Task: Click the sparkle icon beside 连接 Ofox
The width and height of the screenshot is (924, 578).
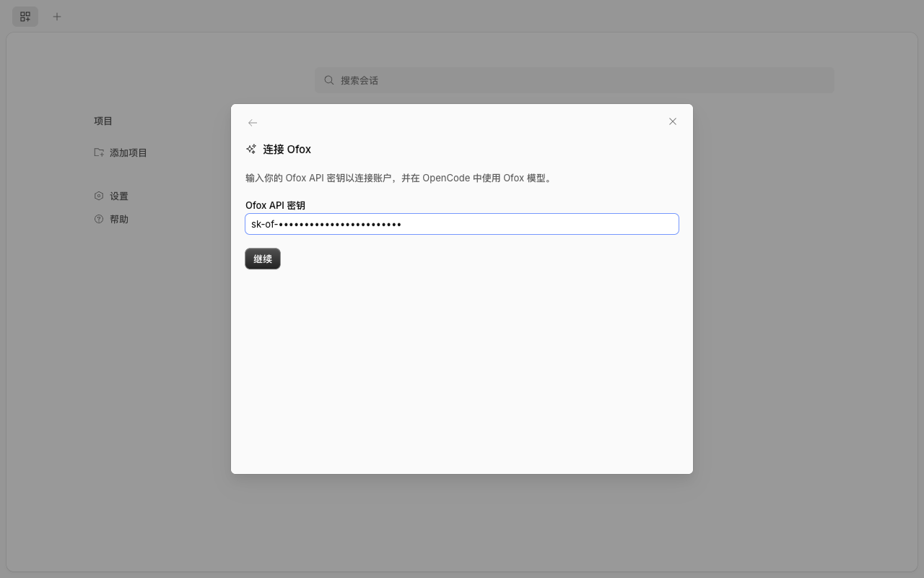Action: tap(251, 149)
